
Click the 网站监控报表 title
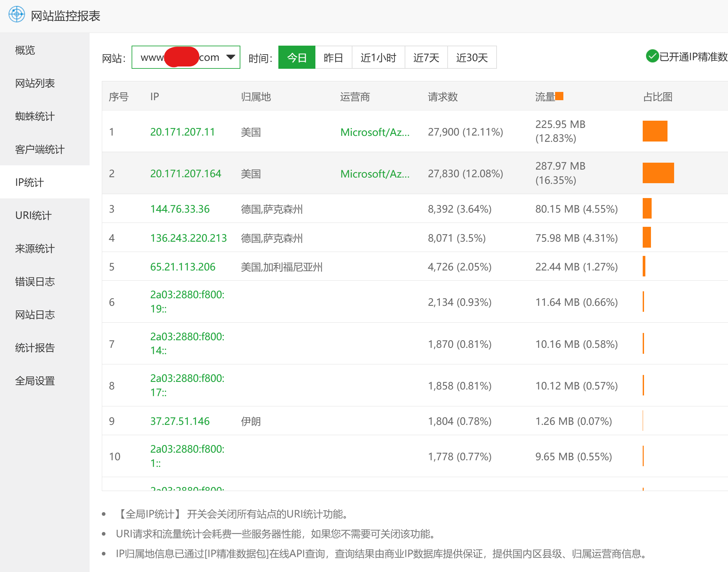(66, 16)
